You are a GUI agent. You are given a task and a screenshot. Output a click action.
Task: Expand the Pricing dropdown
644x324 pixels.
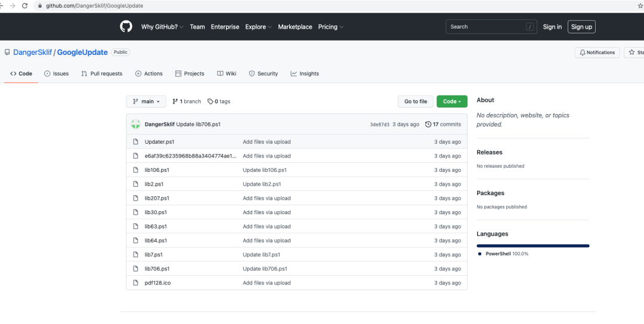330,27
